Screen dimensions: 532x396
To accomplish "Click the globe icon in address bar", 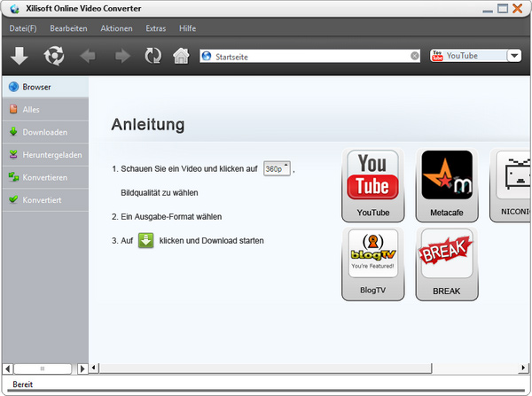I will (x=207, y=56).
